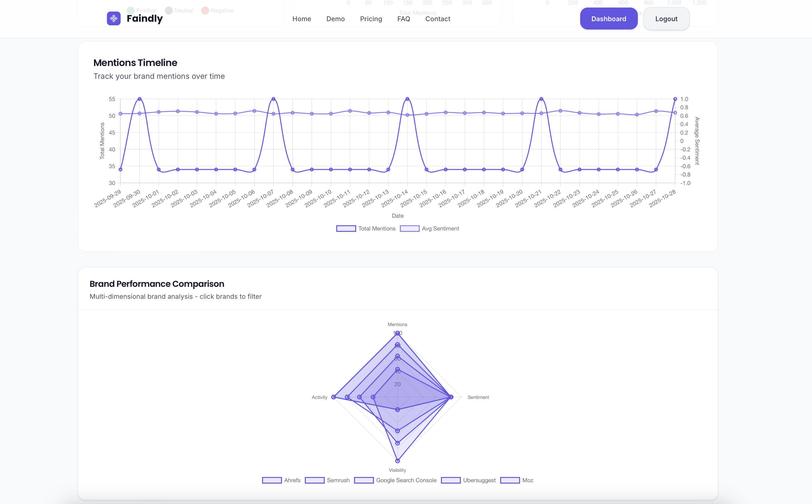Filter radar by Ahrefs legend
The image size is (812, 504).
(x=272, y=480)
